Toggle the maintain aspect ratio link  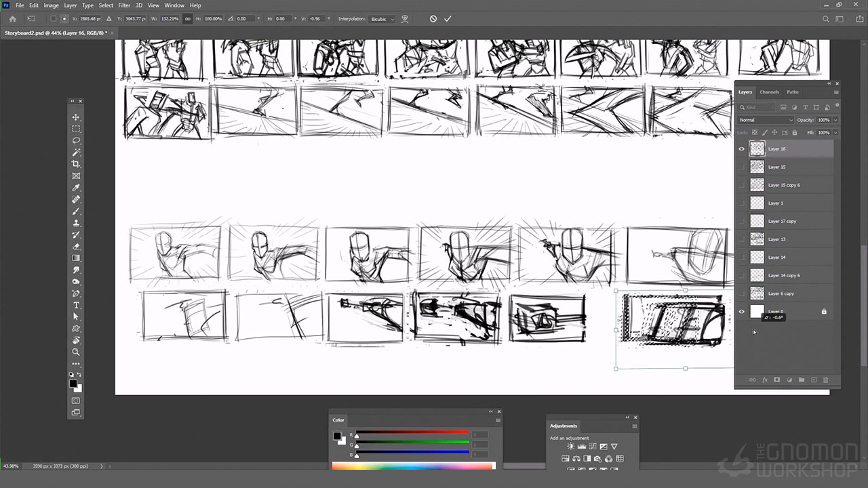tap(188, 19)
